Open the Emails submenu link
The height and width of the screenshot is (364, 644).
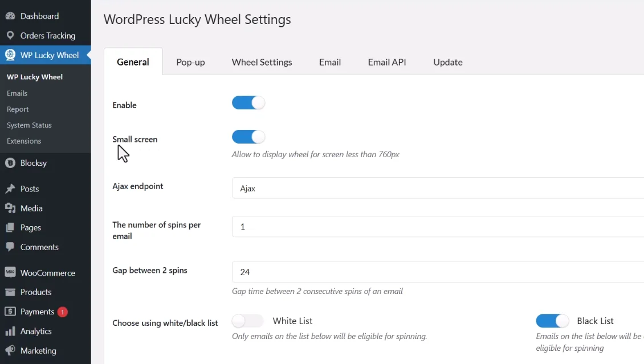pos(17,93)
